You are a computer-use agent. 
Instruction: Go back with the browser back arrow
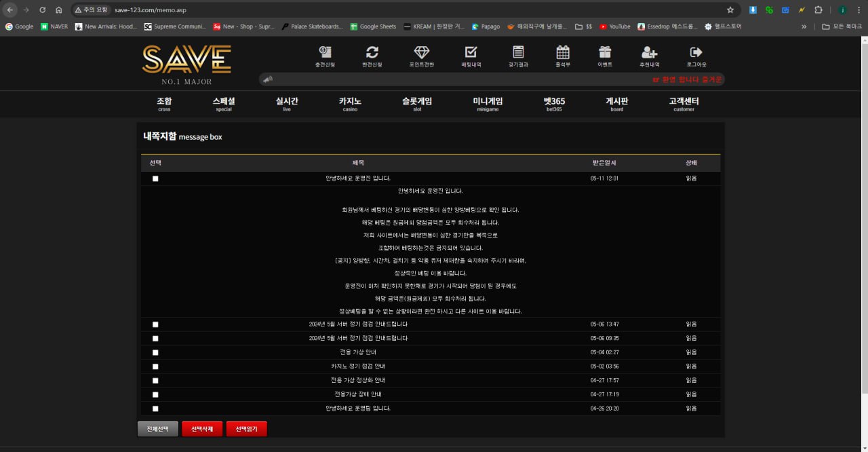pyautogui.click(x=9, y=10)
